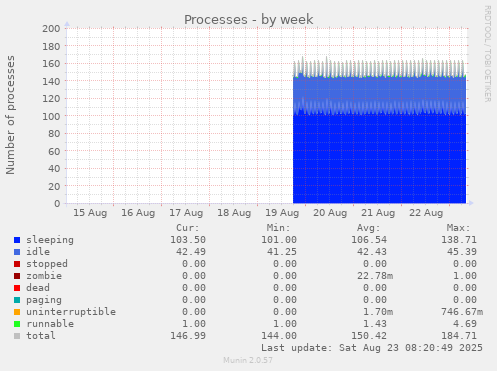The width and height of the screenshot is (497, 371).
Task: Click sleeping average value 106.54
Action: point(369,240)
